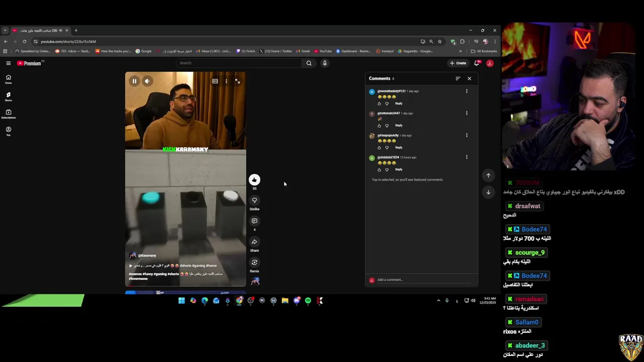Open the Home / Twitter bookmark
This screenshot has width=644, height=362.
pos(276,51)
